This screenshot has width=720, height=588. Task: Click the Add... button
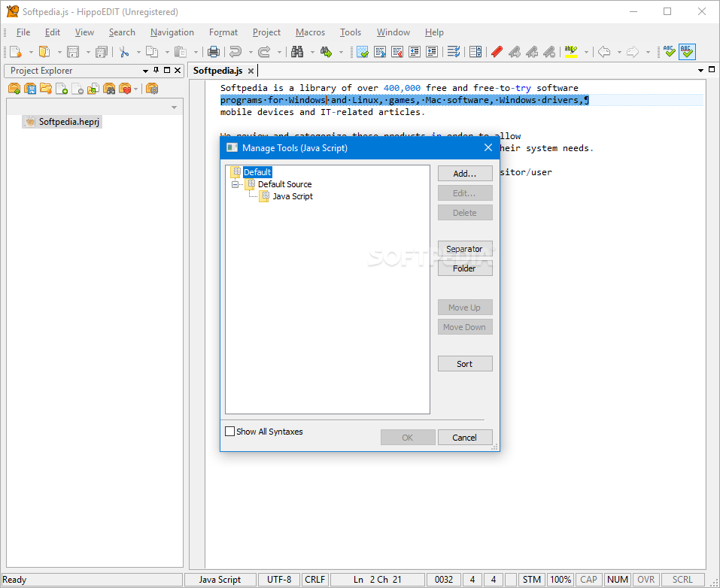(465, 174)
